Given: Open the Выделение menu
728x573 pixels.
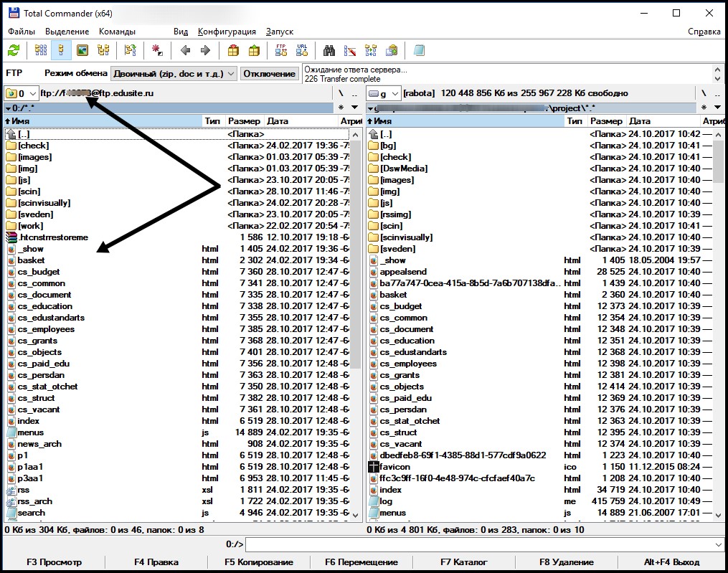Looking at the screenshot, I should [x=67, y=32].
